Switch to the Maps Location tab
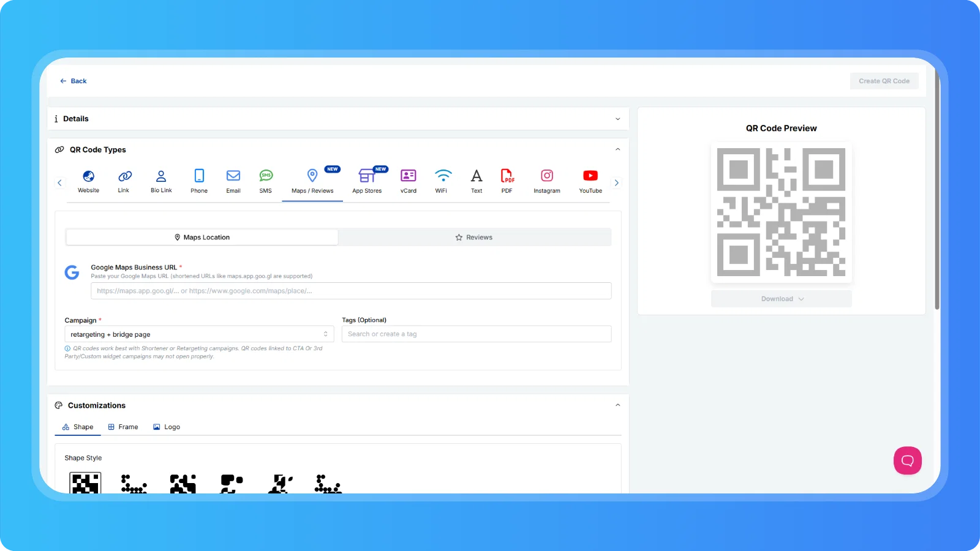Screen dimensions: 980x551 coord(202,238)
